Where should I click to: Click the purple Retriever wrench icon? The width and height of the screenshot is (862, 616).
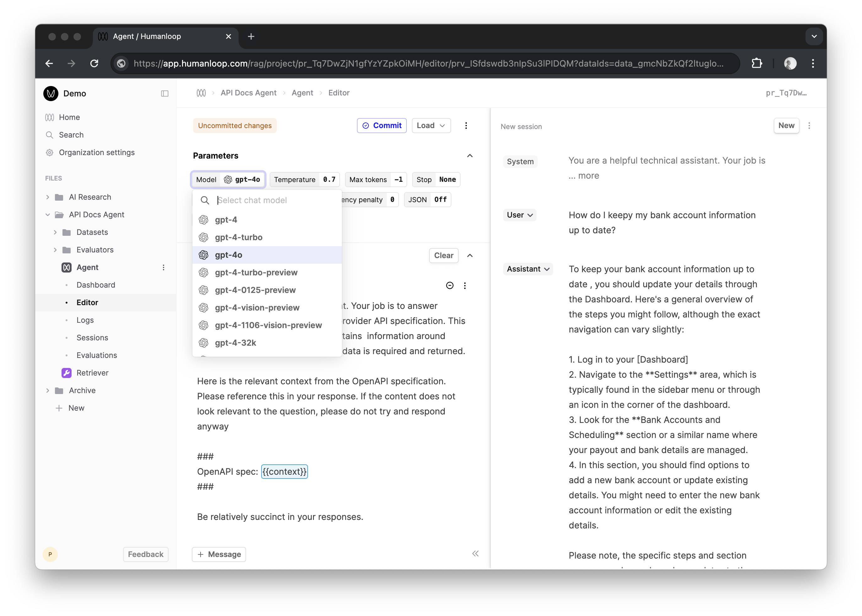(x=66, y=373)
